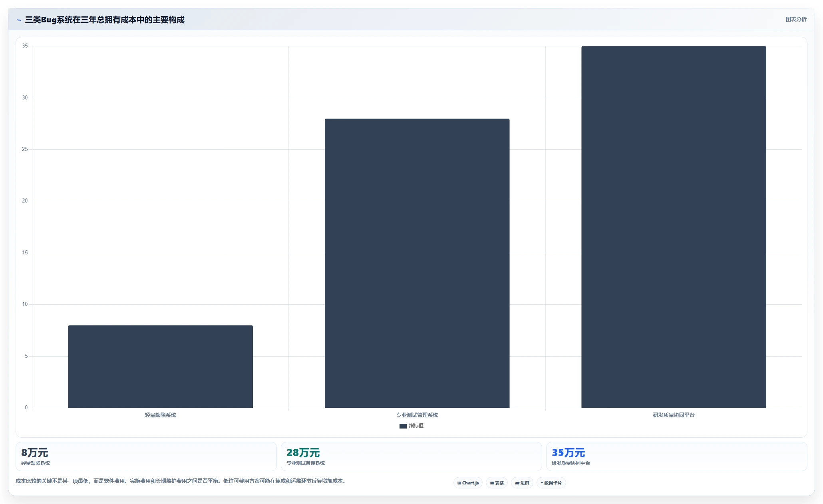Click the 图表分析 label in the header
This screenshot has width=823, height=504.
796,19
